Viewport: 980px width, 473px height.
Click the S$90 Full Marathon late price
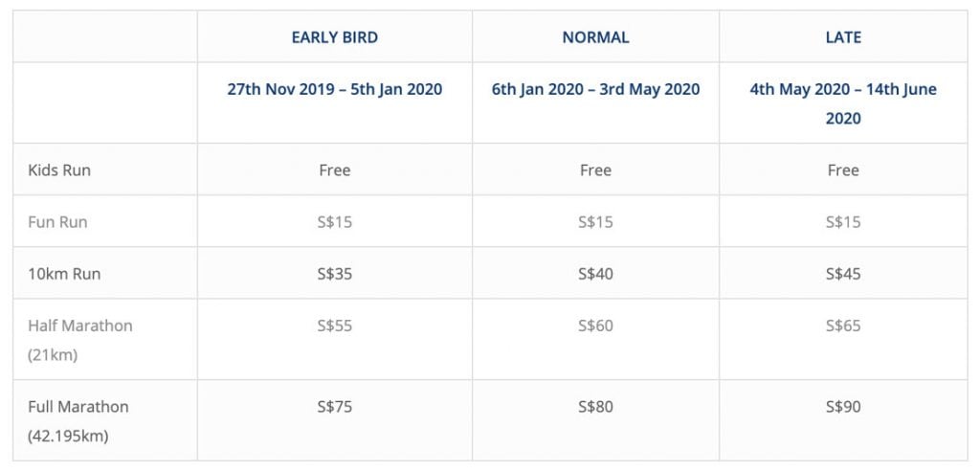(843, 407)
